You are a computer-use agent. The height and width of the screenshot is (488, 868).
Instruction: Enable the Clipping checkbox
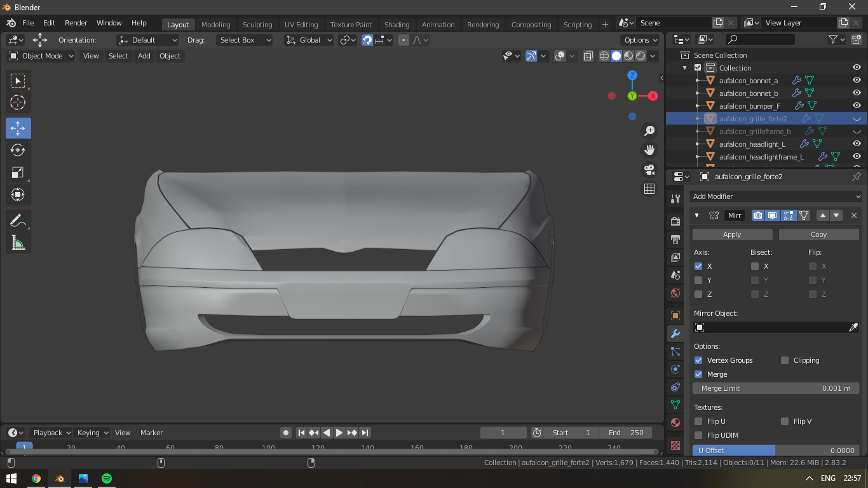[x=785, y=360]
